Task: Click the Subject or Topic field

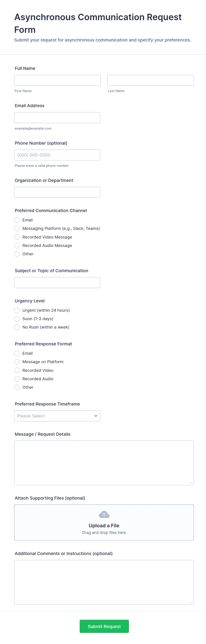Action: tap(57, 282)
